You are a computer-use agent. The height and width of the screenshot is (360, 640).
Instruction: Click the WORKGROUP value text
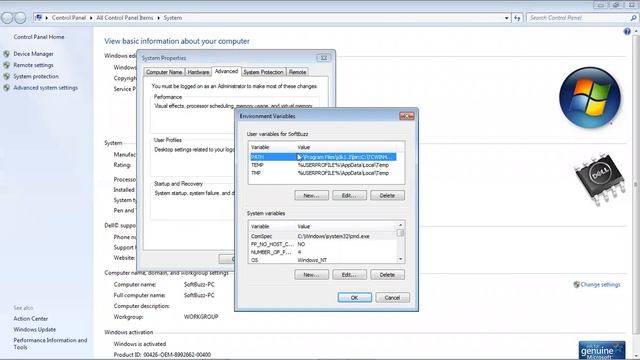pyautogui.click(x=201, y=317)
